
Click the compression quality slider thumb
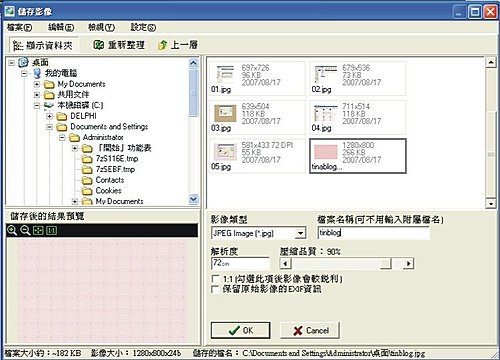[x=386, y=264]
